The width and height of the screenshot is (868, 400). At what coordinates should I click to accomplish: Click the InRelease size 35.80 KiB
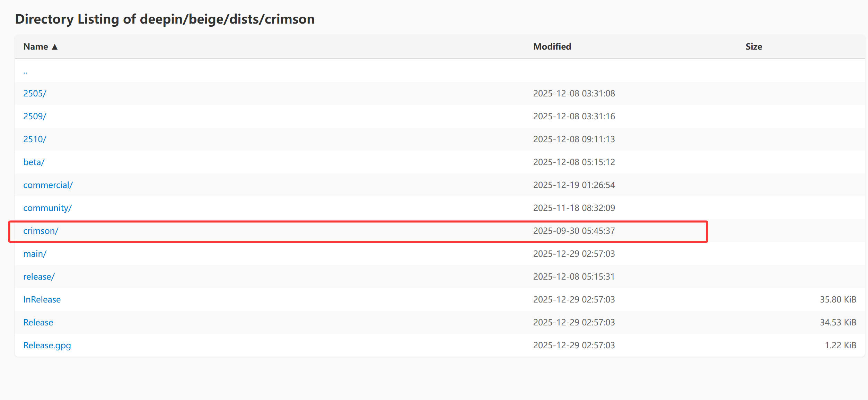(x=838, y=299)
